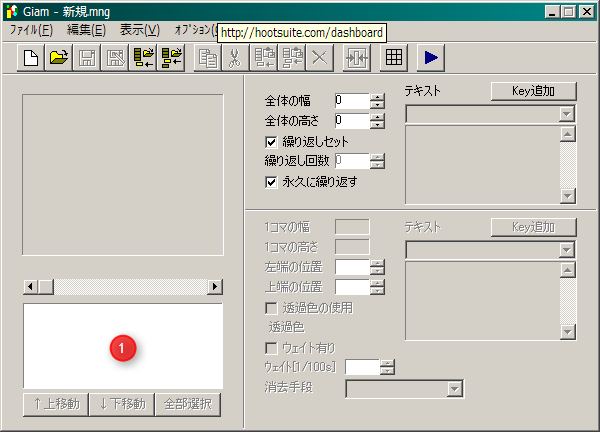600x432 pixels.
Task: Click the copy pages toolbar icon
Action: [208, 58]
